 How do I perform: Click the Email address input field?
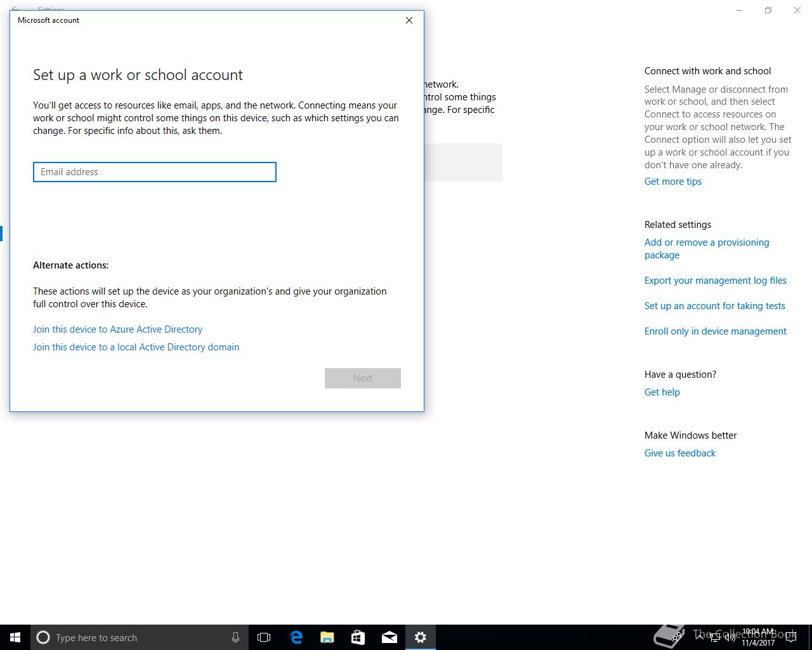click(155, 172)
